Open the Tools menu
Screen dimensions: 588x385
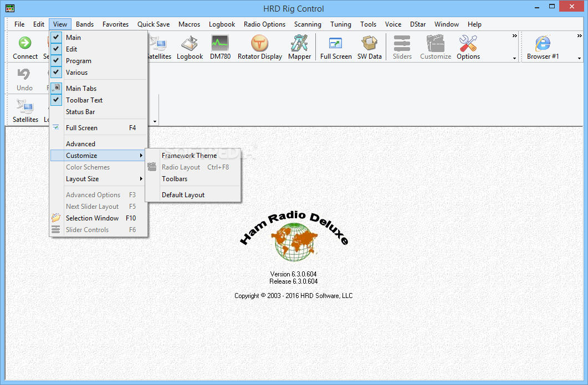(368, 24)
